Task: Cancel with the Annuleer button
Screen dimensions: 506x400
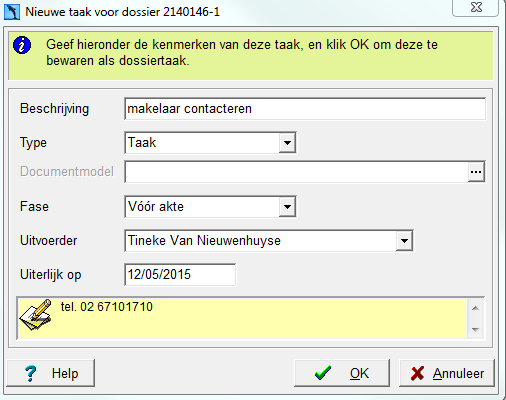Action: click(x=447, y=373)
